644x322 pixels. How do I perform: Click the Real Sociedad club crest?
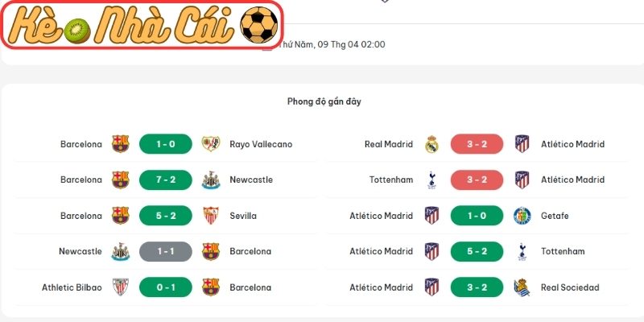pos(522,287)
